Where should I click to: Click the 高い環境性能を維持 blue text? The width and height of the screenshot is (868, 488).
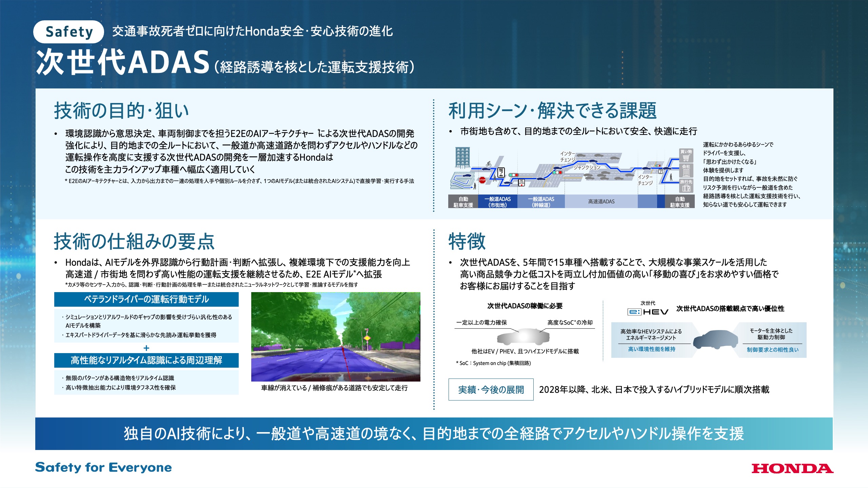point(652,349)
